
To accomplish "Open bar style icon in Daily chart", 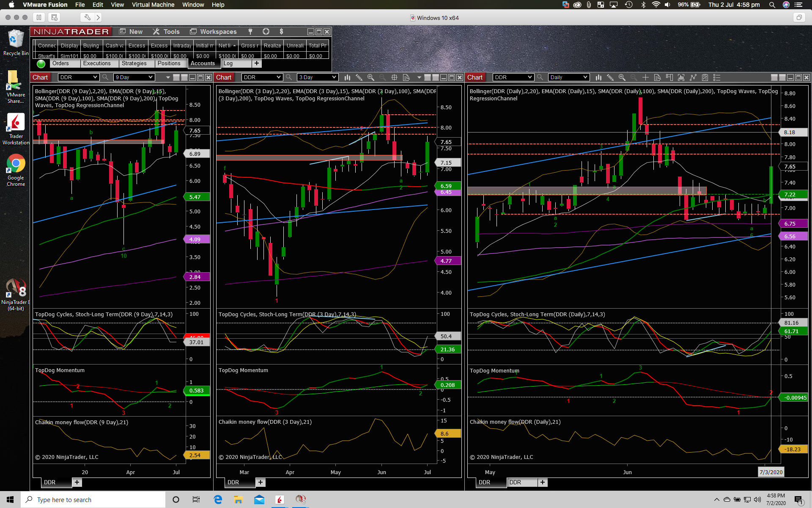I will [598, 77].
